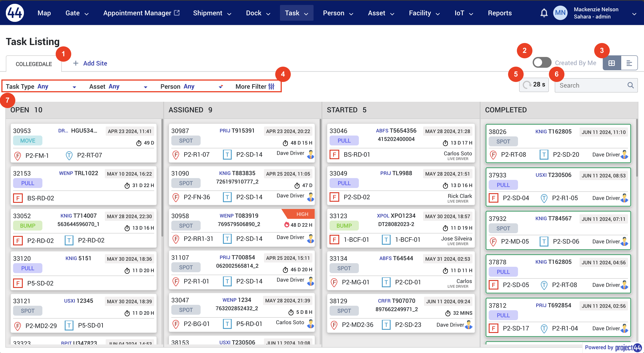Viewport: 644px width, 353px height.
Task: Click T box icon on task 33123
Action: (386, 240)
